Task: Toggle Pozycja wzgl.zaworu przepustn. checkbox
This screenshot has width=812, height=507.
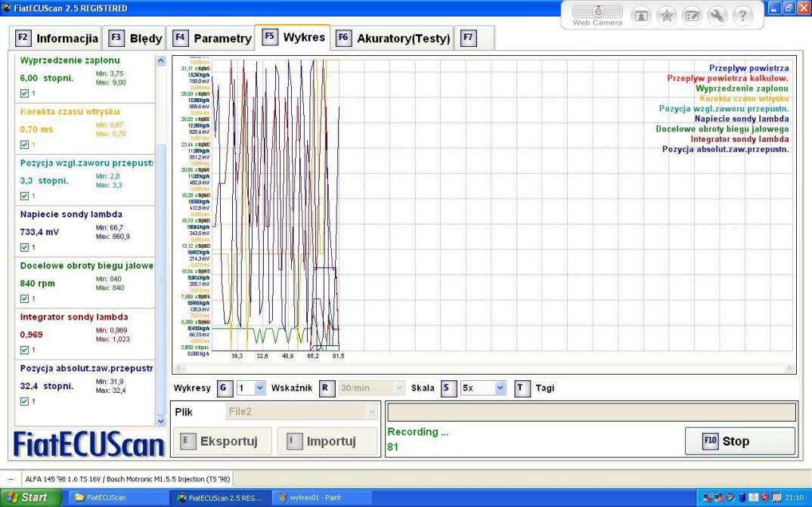Action: tap(24, 196)
